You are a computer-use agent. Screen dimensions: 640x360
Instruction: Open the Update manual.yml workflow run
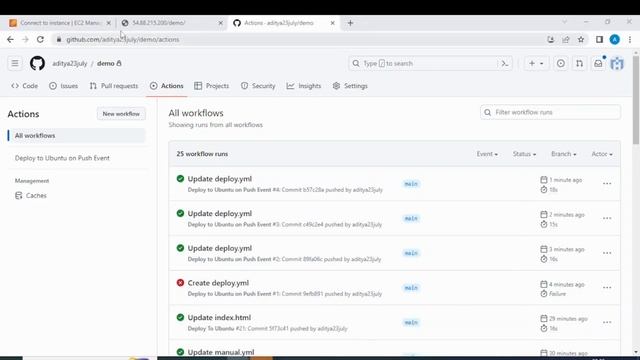(221, 352)
